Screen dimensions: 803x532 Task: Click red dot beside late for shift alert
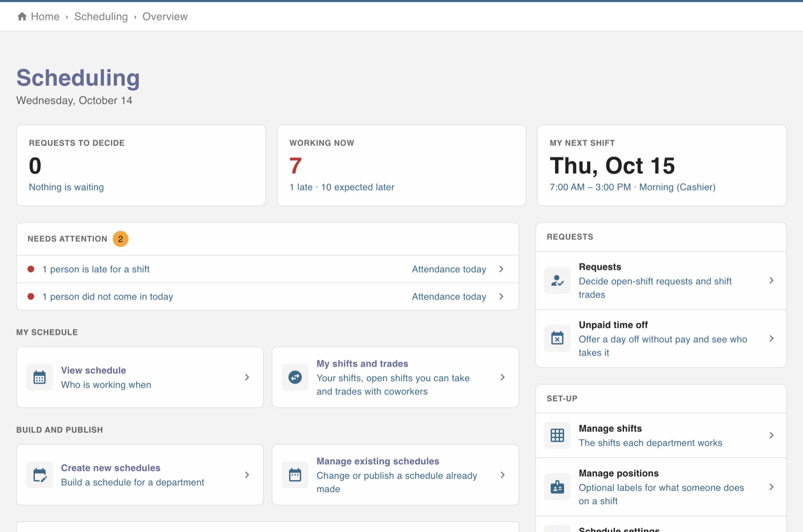[x=31, y=269]
